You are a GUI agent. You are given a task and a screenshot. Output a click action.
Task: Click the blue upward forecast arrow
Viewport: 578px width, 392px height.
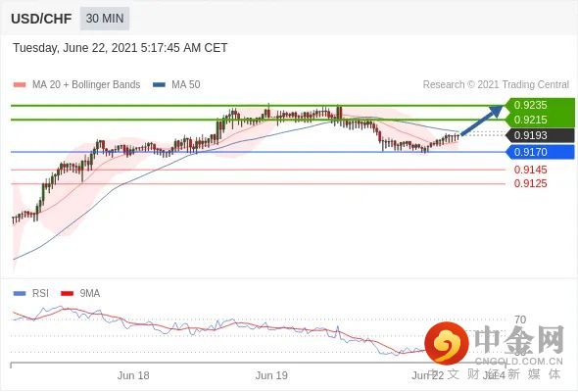pos(482,121)
